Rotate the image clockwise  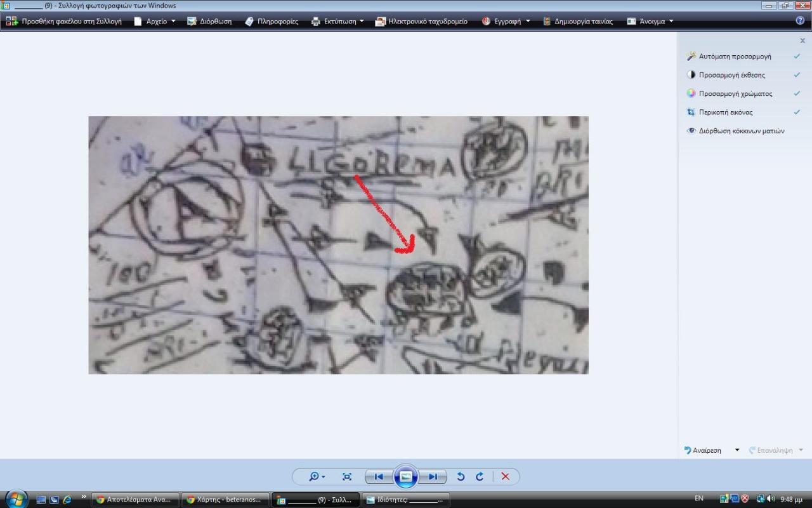[x=480, y=476]
